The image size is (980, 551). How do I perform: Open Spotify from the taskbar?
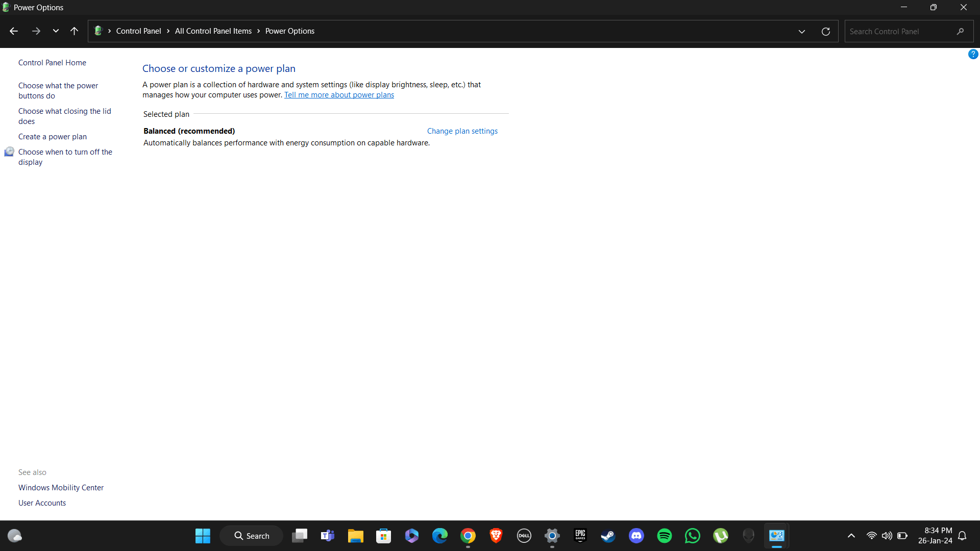[x=664, y=536]
